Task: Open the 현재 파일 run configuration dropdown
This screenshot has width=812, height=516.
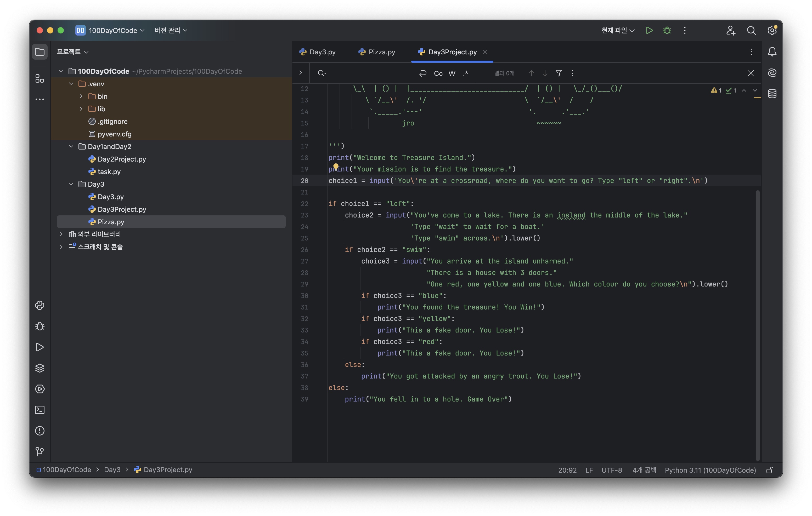Action: pyautogui.click(x=618, y=30)
